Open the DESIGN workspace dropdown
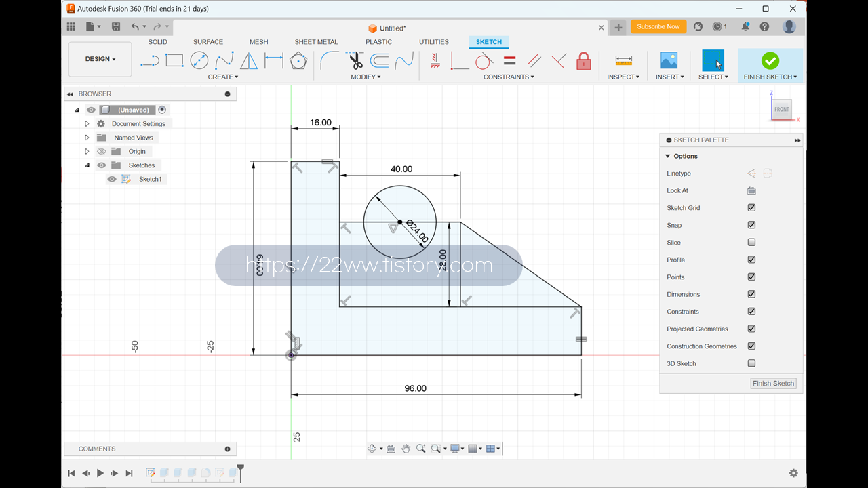868x488 pixels. pos(100,59)
